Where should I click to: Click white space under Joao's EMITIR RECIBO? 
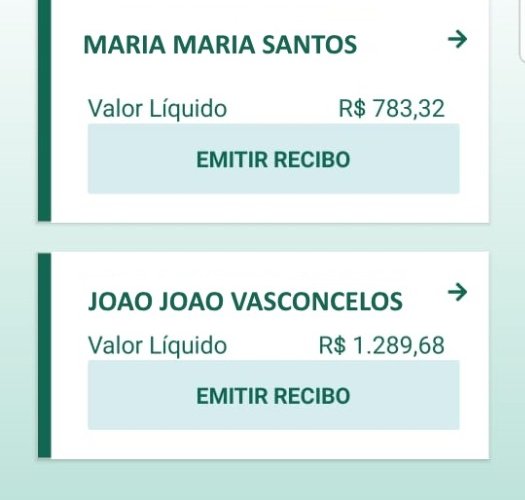pos(274,444)
